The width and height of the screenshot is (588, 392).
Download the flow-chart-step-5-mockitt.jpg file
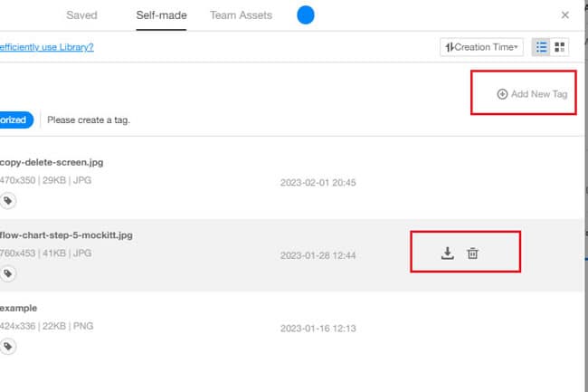[x=448, y=253]
